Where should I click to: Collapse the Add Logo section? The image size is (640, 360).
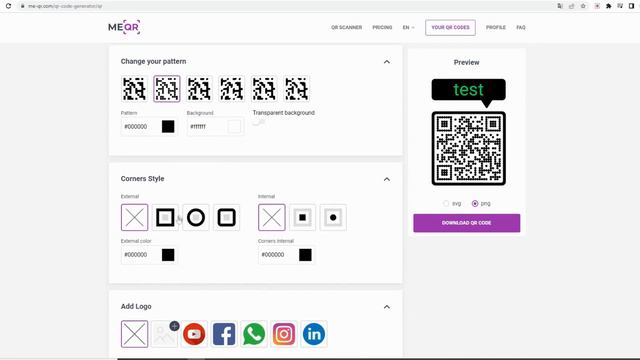(387, 307)
